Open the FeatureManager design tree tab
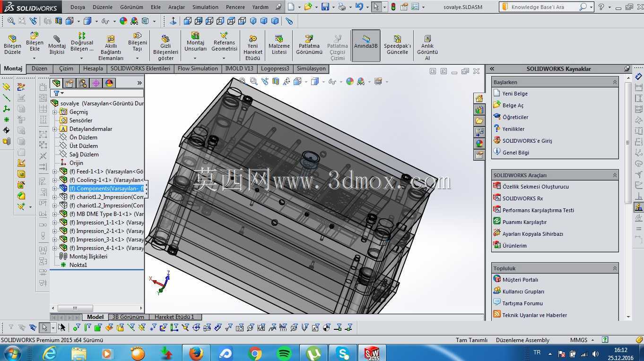The image size is (644, 361). point(57,83)
